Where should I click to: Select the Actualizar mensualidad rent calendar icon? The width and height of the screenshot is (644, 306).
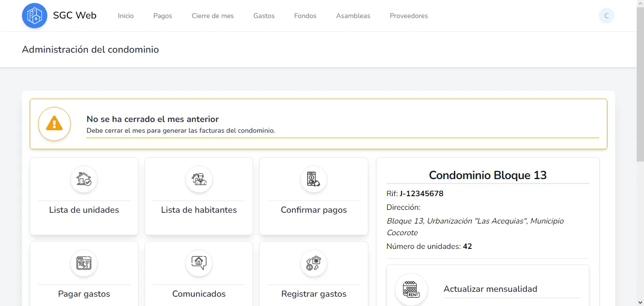click(x=411, y=289)
